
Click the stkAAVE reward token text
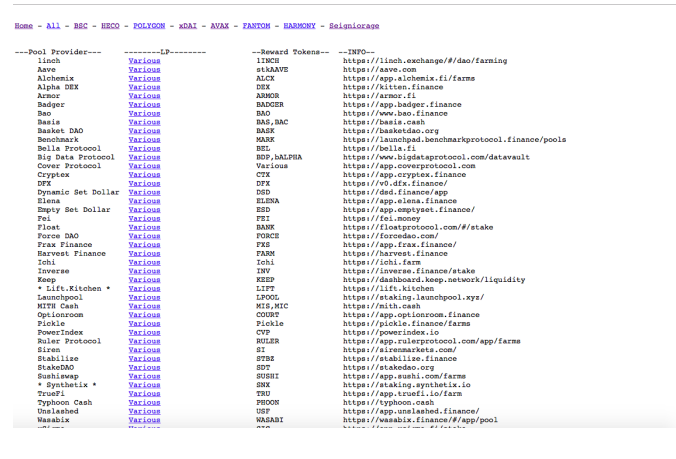(272, 69)
